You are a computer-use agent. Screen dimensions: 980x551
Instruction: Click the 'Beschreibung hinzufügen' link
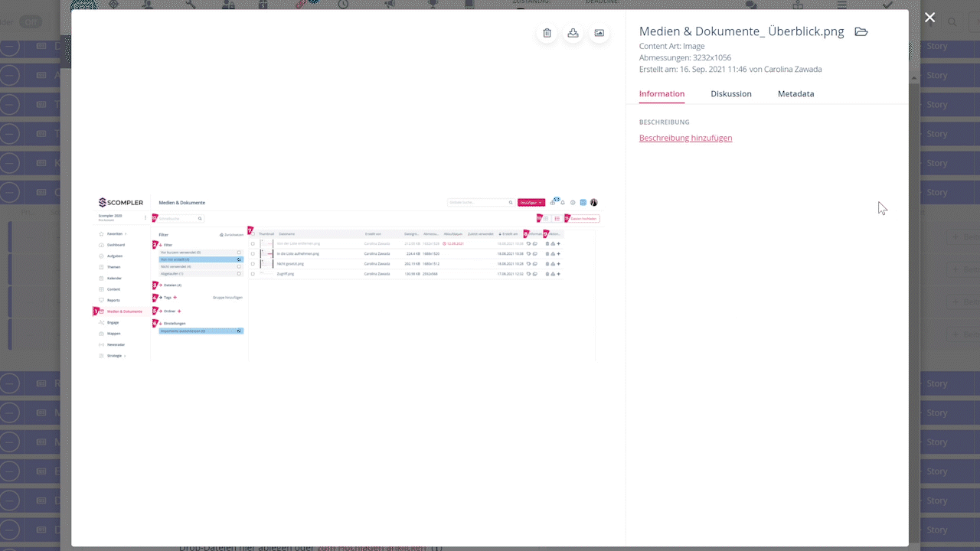pos(685,138)
